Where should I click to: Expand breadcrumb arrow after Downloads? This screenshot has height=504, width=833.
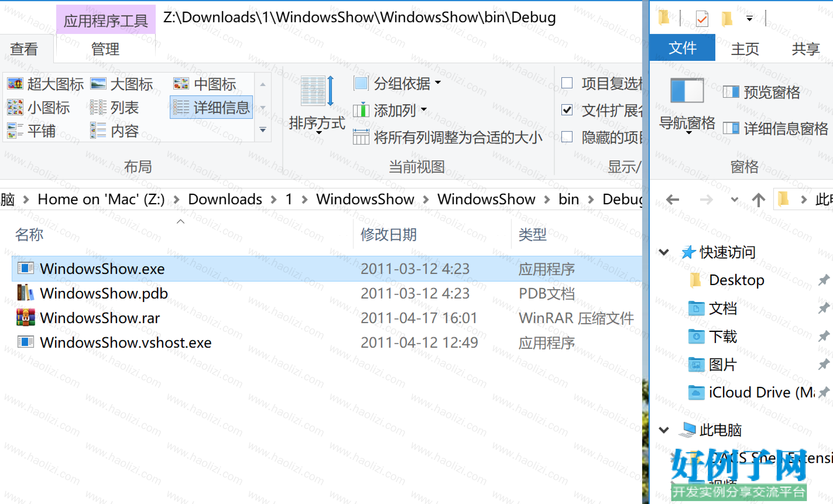tap(273, 199)
